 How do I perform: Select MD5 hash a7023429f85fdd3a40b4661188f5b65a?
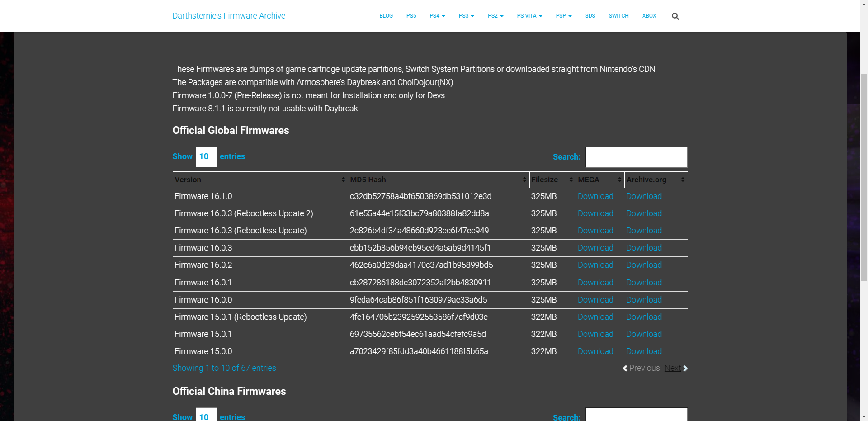(x=419, y=351)
